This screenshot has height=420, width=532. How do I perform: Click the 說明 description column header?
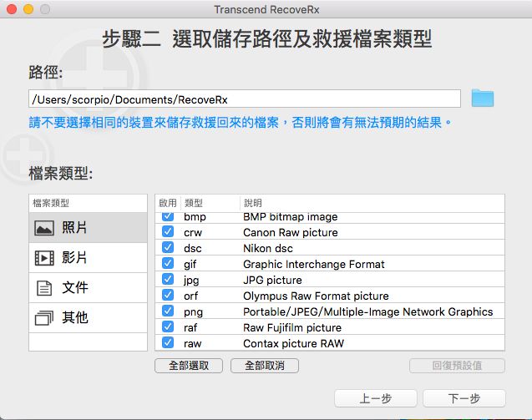[252, 203]
